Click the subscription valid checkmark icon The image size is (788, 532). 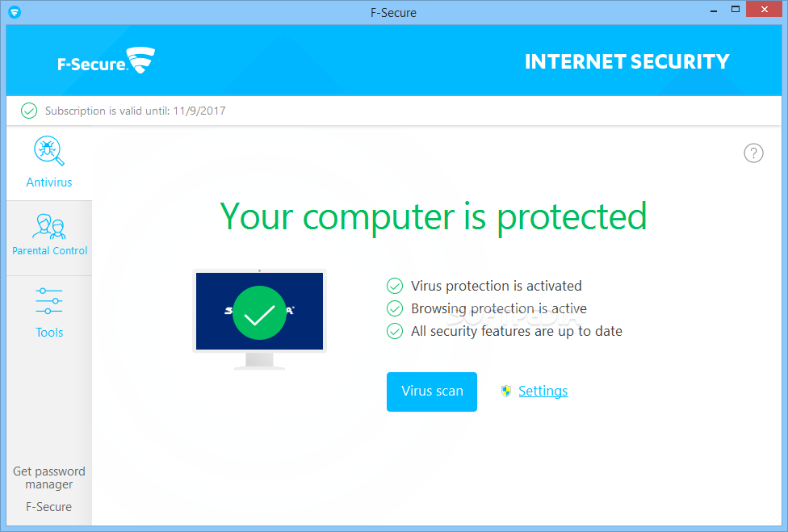pos(29,111)
